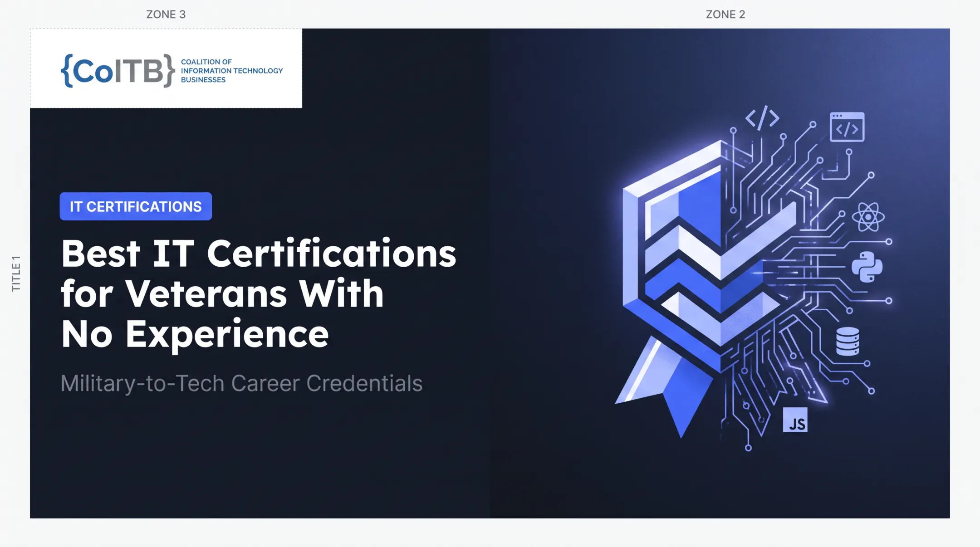Click the database cylinder icon
This screenshot has width=980, height=547.
(848, 341)
